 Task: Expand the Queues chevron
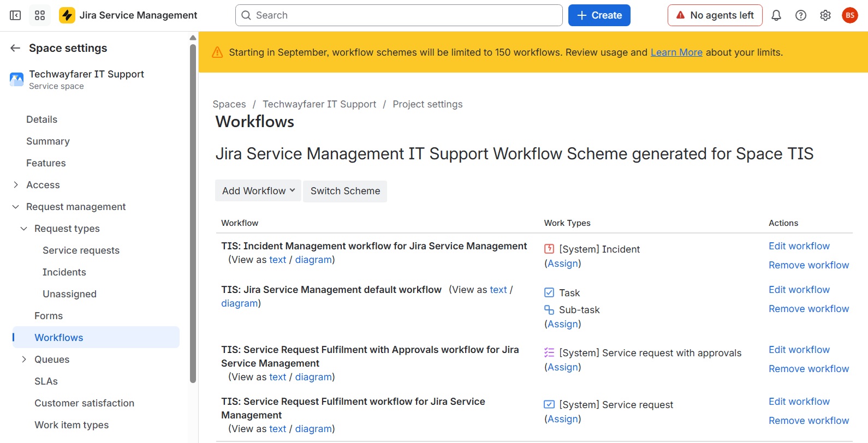click(24, 360)
